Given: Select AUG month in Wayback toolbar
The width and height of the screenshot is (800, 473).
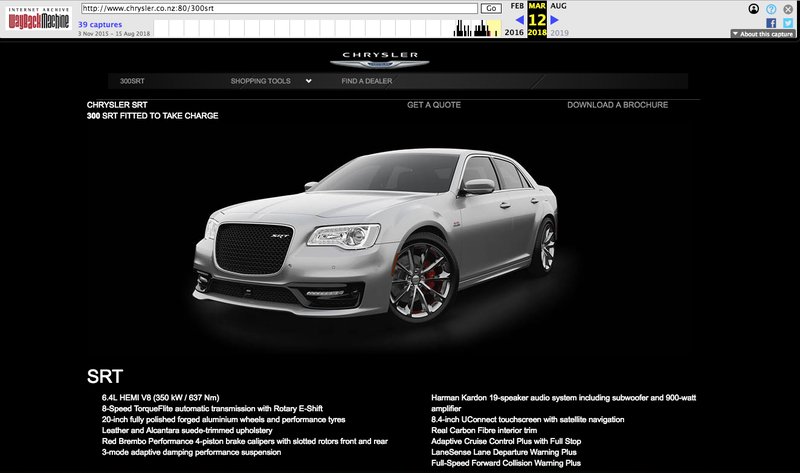Looking at the screenshot, I should pyautogui.click(x=558, y=6).
